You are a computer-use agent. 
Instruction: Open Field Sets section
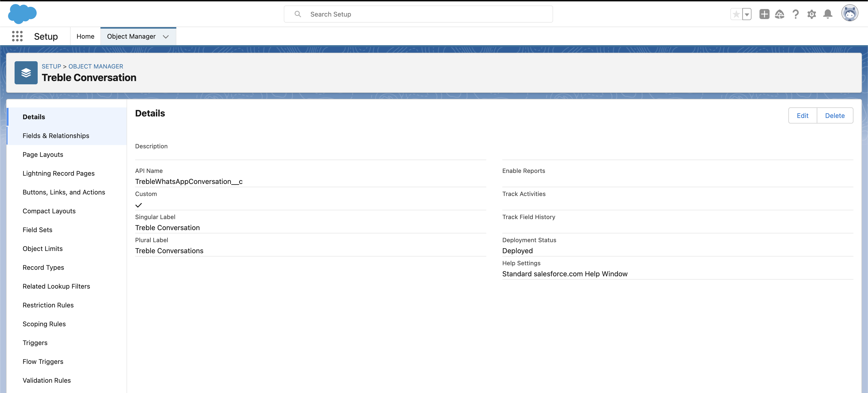pos(67,230)
